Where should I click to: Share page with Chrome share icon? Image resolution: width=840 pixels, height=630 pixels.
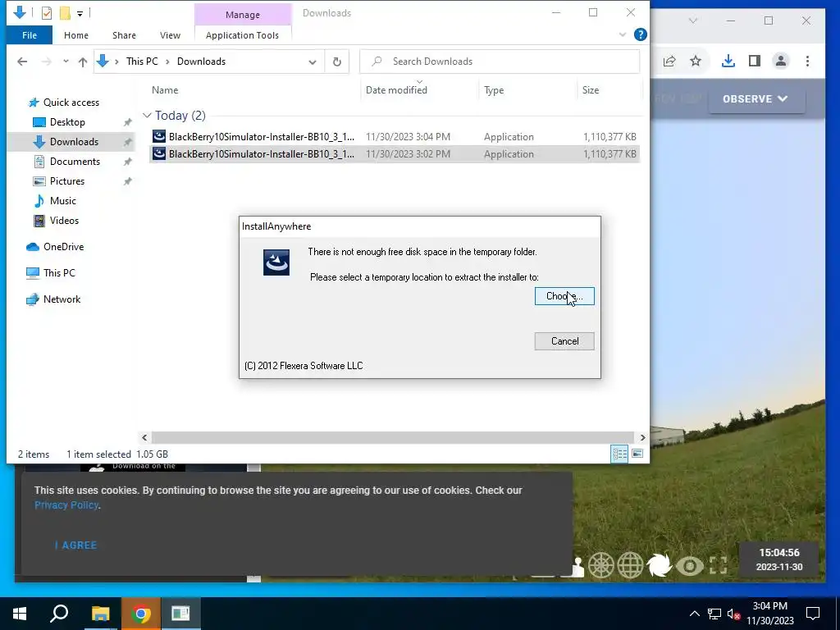669,61
